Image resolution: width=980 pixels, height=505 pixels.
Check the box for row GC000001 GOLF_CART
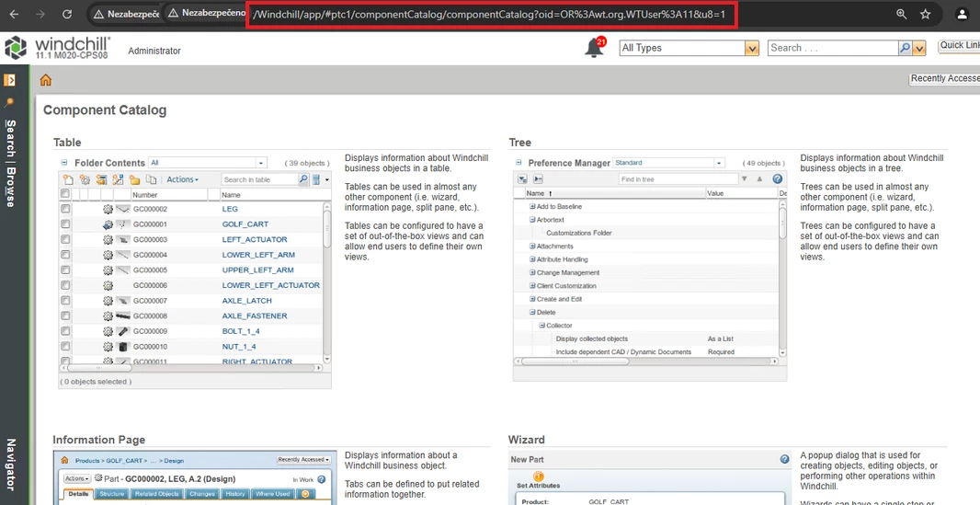click(65, 224)
